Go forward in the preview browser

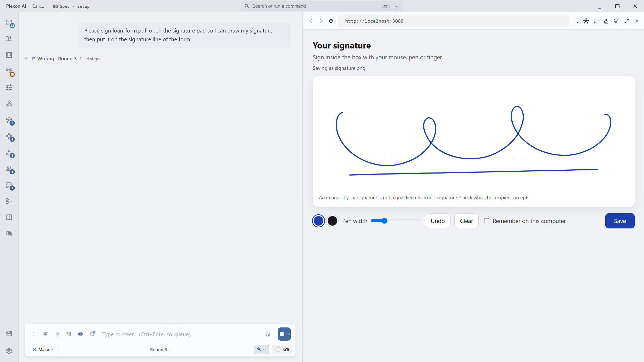click(x=321, y=21)
